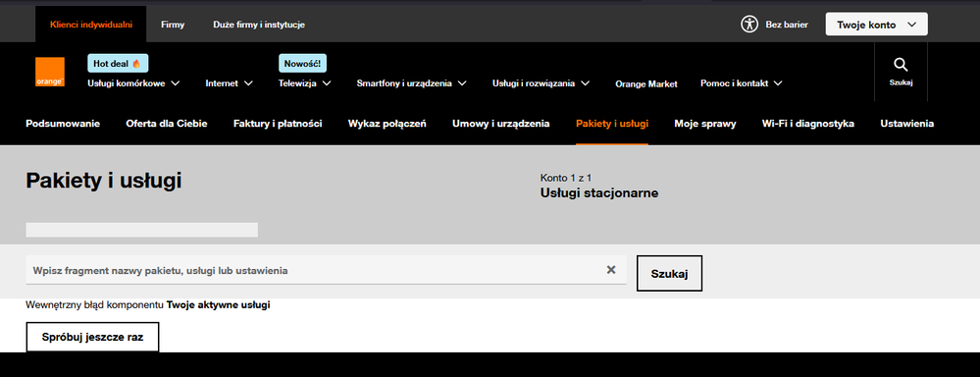Click the Szukaj button beside search field
980x377 pixels.
pos(669,273)
